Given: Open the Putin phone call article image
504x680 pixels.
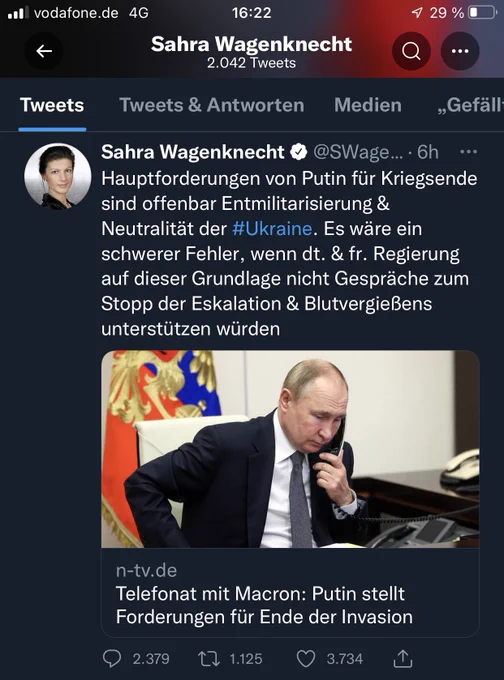Looking at the screenshot, I should [290, 449].
